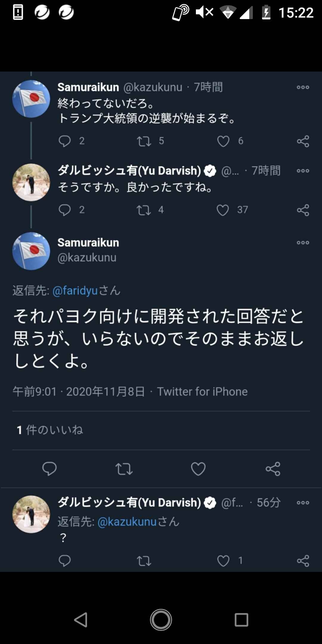This screenshot has height=644, width=322.
Task: Retweet Yu Darvish's question mark reply
Action: click(x=144, y=561)
